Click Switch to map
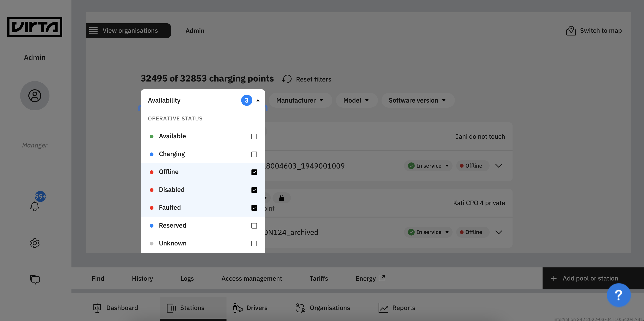644x321 pixels. (x=594, y=30)
